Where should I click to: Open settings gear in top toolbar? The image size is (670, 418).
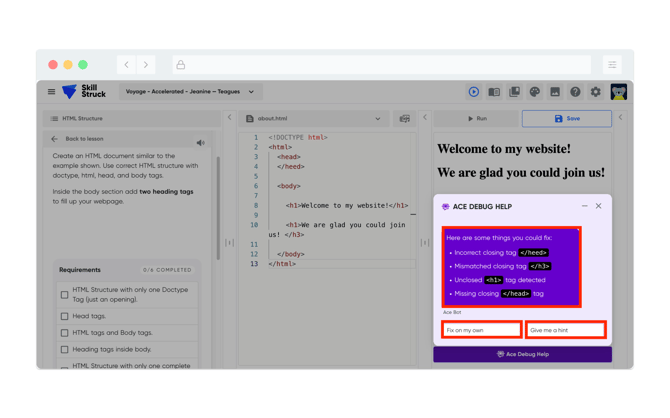coord(595,92)
